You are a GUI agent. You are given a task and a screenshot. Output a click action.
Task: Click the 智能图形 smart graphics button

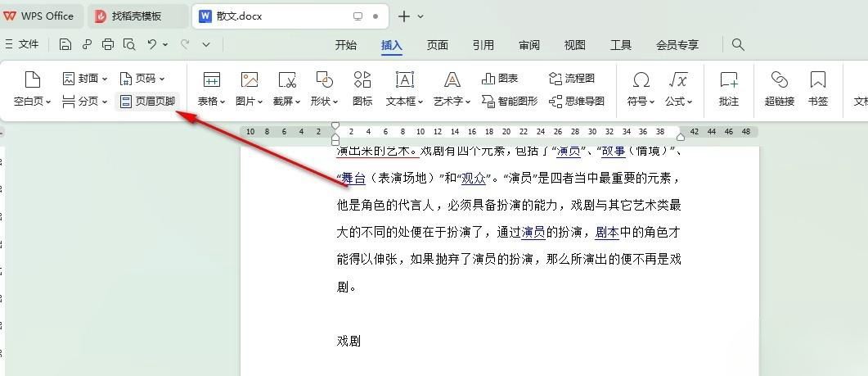point(510,102)
